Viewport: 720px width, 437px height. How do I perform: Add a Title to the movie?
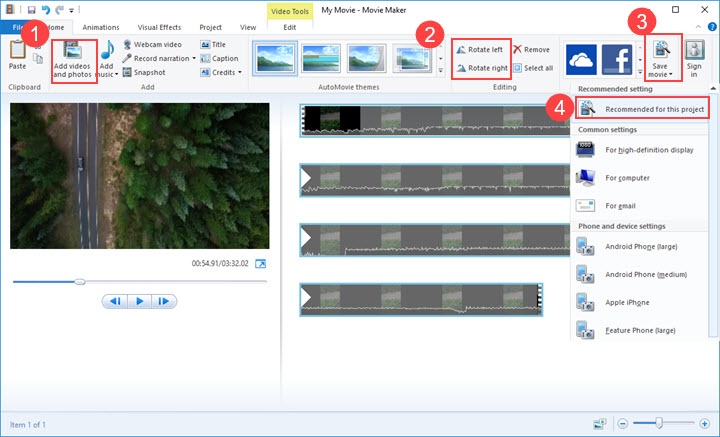[x=213, y=45]
